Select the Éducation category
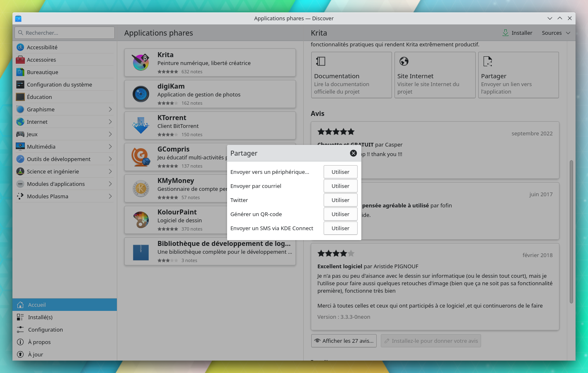The width and height of the screenshot is (588, 373). pyautogui.click(x=65, y=97)
